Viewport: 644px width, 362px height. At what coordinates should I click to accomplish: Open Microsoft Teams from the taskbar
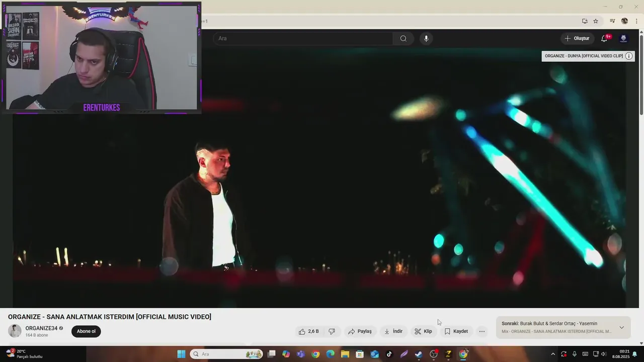pyautogui.click(x=301, y=354)
